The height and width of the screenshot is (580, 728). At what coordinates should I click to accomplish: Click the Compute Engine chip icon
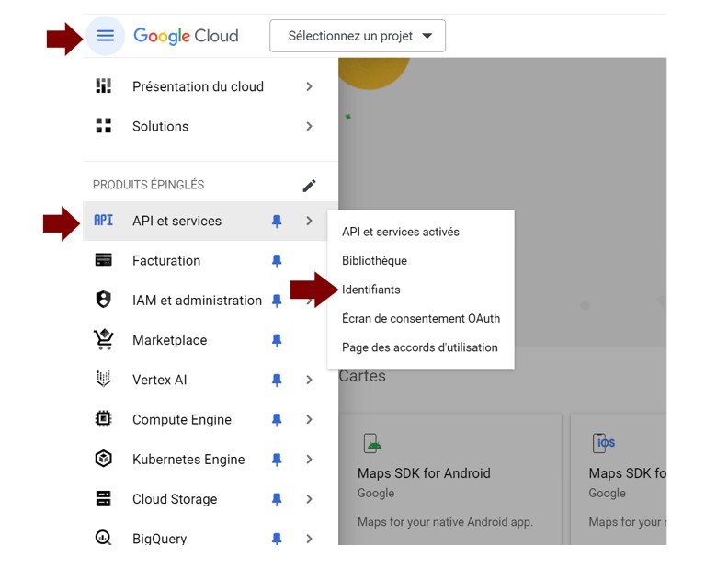103,419
